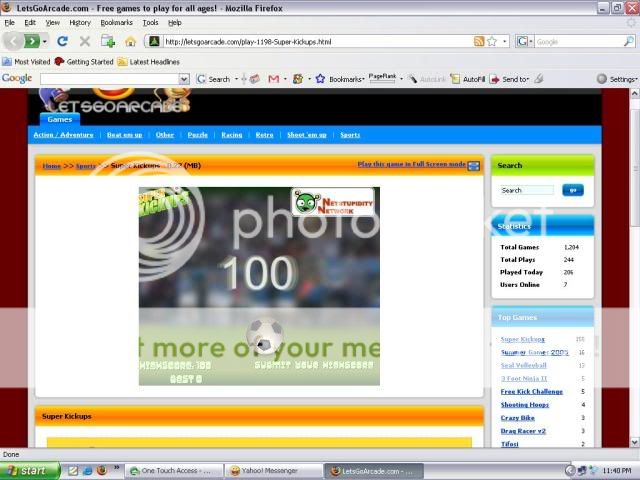640x480 pixels.
Task: Click the site Search input field
Action: coord(527,190)
